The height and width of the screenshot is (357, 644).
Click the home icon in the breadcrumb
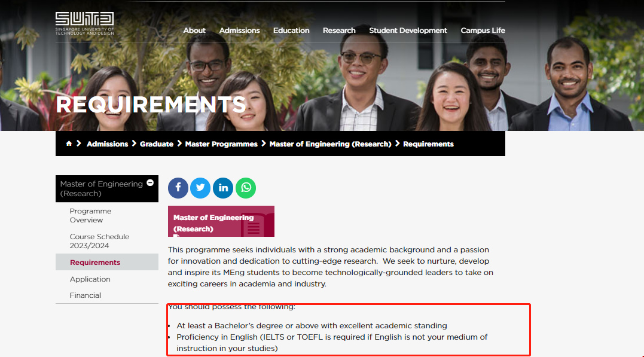pos(68,144)
